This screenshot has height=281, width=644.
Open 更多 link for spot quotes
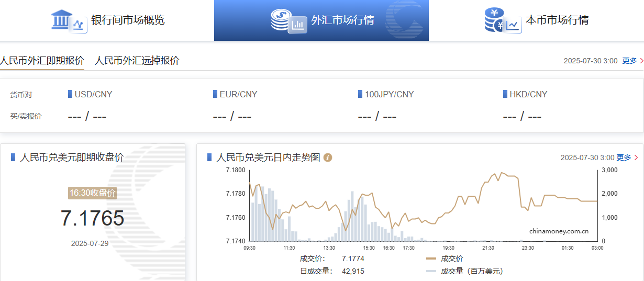629,61
